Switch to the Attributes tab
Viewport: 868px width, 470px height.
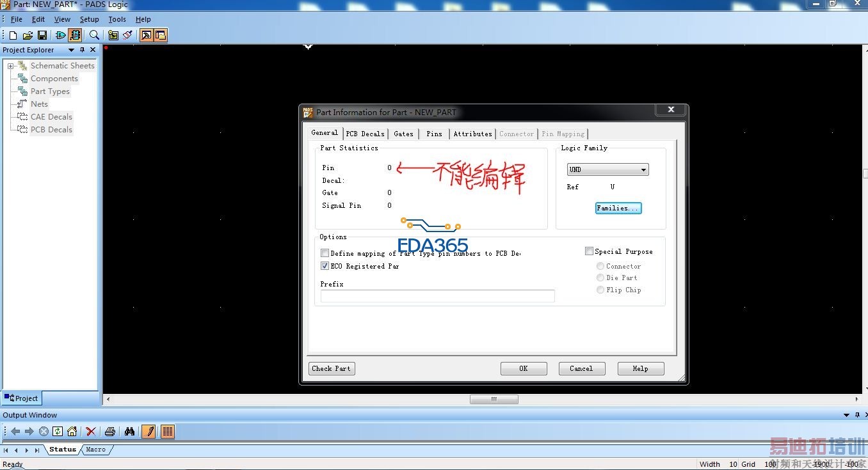coord(472,134)
